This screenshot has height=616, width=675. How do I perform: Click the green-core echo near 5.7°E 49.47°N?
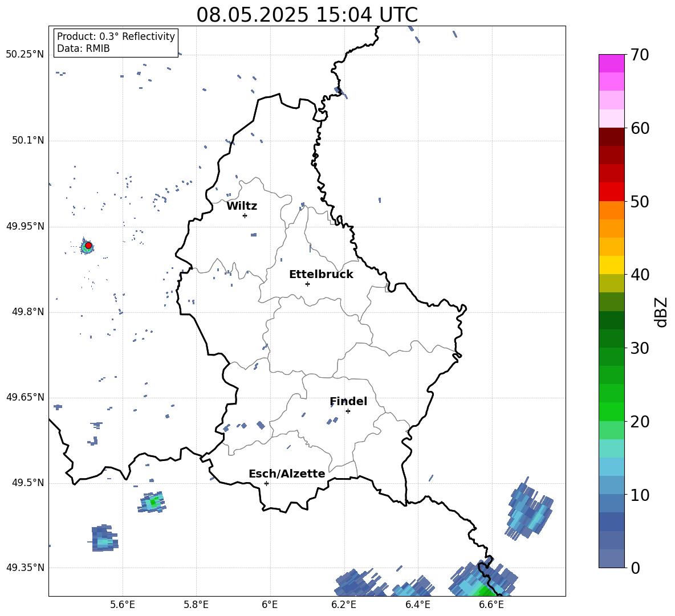click(x=152, y=502)
